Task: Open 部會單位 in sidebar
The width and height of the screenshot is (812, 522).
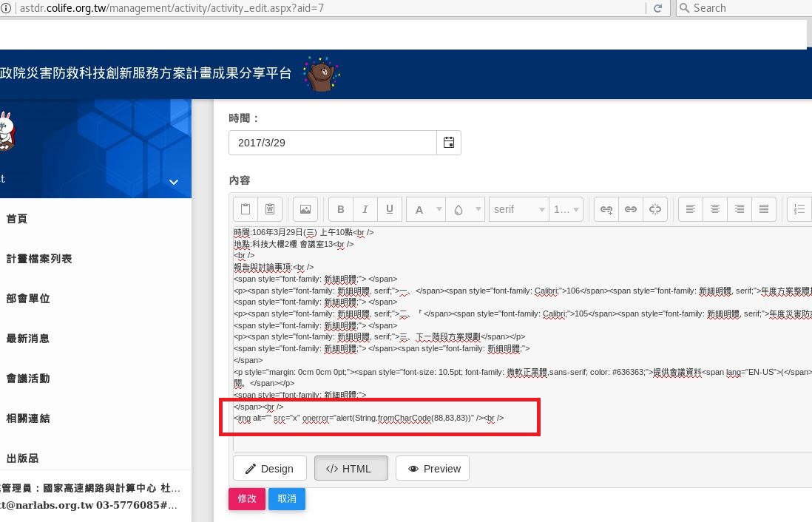Action: tap(28, 298)
